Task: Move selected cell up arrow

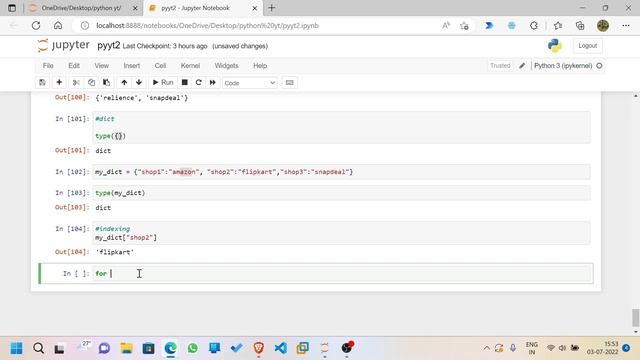Action: [124, 82]
